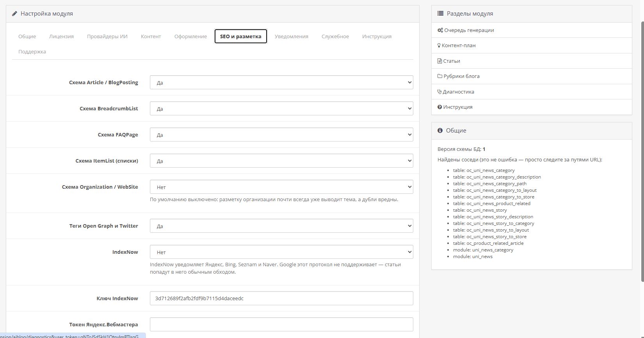The width and height of the screenshot is (644, 338).
Task: Open the Схема Organization / WebSite dropdown
Action: [281, 187]
